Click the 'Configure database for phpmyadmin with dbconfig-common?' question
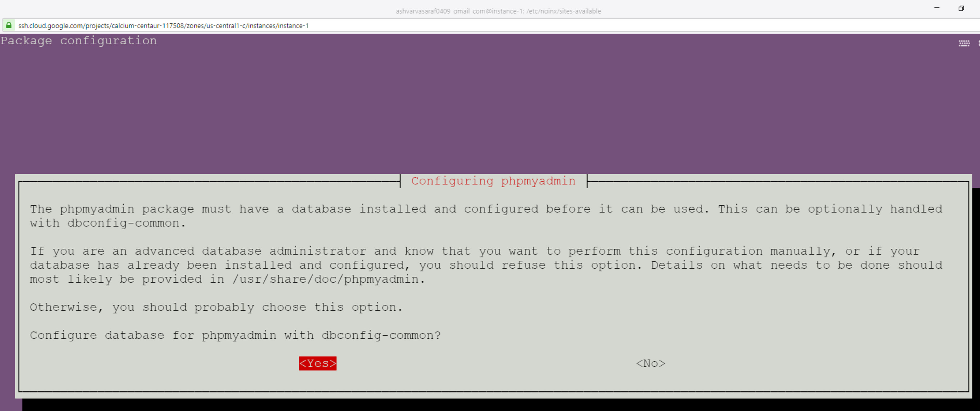 click(x=235, y=335)
